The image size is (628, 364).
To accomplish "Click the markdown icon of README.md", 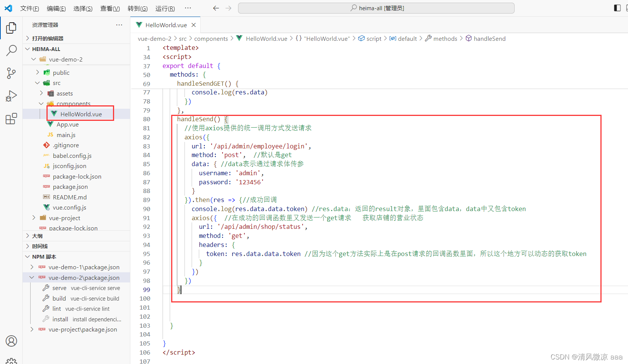I will tap(46, 197).
